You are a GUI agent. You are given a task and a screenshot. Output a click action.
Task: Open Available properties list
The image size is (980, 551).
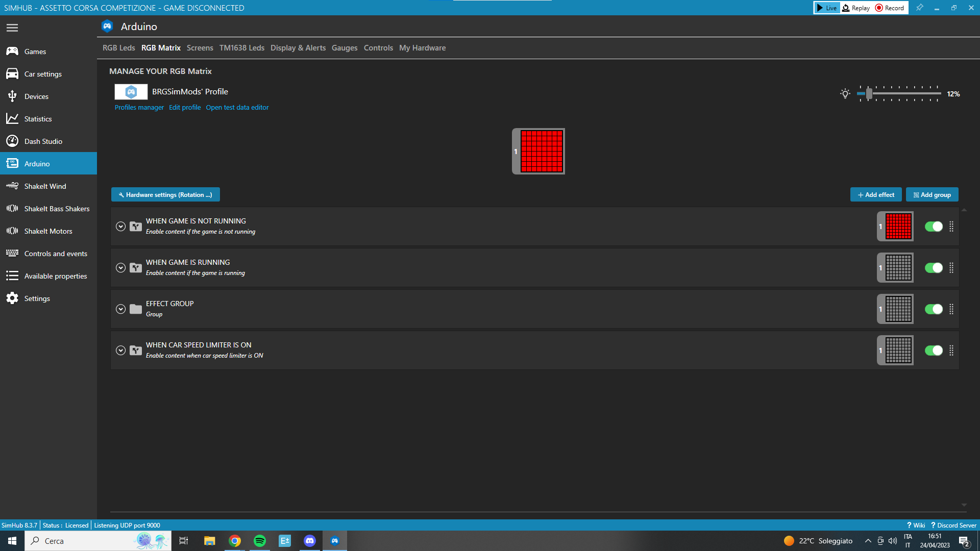click(48, 276)
